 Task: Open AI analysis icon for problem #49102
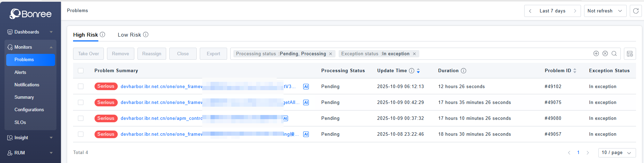[x=306, y=87]
